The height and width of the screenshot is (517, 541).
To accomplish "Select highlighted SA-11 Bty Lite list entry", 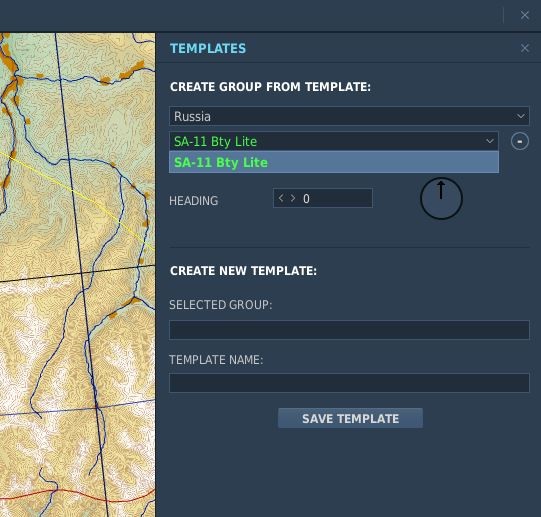I will 334,162.
